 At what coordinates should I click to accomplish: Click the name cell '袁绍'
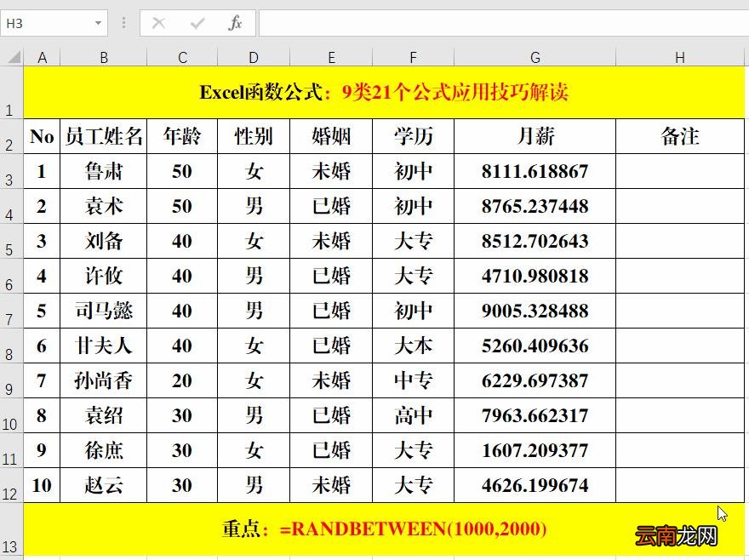click(104, 415)
